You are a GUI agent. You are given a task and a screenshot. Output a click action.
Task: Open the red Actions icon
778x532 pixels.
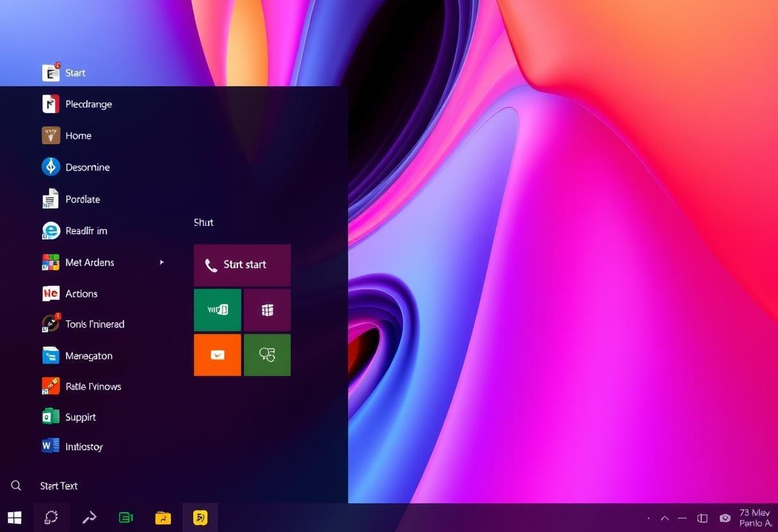point(51,293)
